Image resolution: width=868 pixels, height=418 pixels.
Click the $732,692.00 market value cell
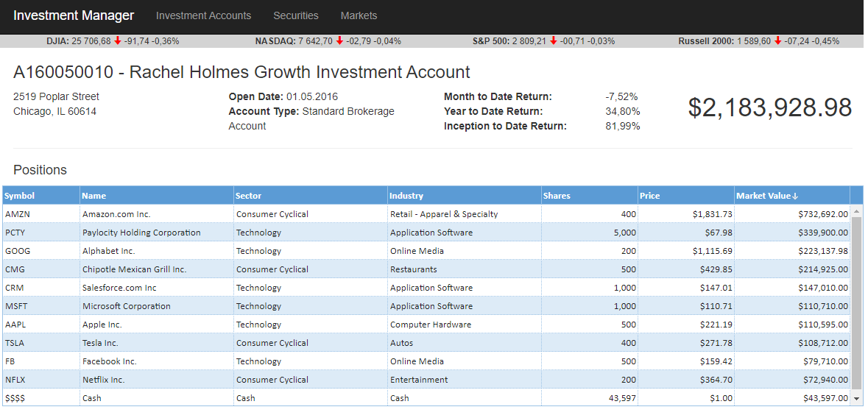tap(792, 213)
